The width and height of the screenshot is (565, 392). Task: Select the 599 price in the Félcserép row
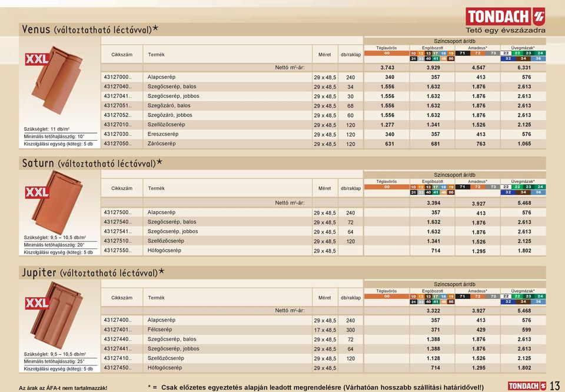526,330
